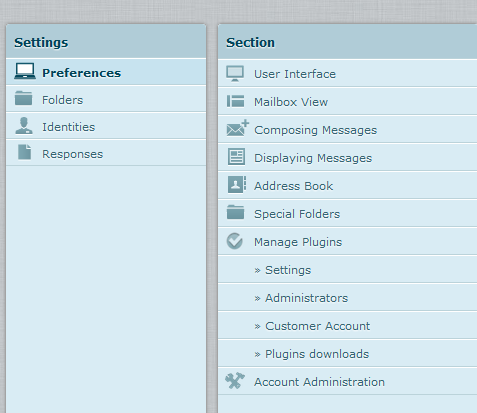Click the Account Administration tools icon

pyautogui.click(x=235, y=381)
